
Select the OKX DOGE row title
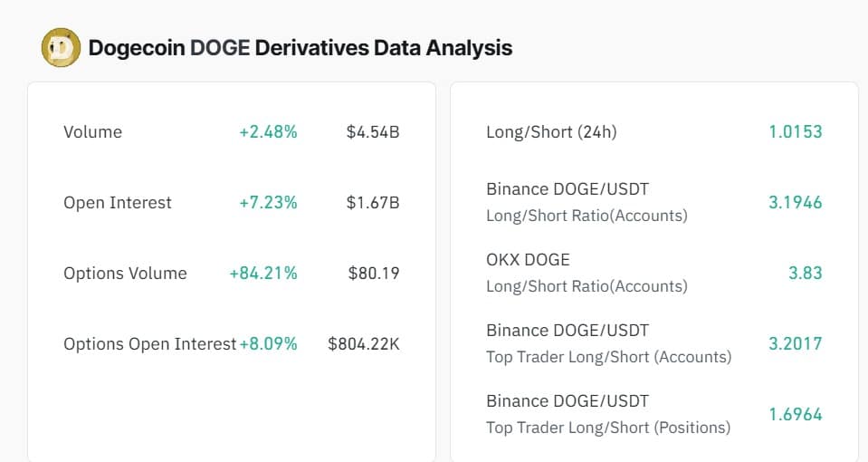pyautogui.click(x=528, y=260)
